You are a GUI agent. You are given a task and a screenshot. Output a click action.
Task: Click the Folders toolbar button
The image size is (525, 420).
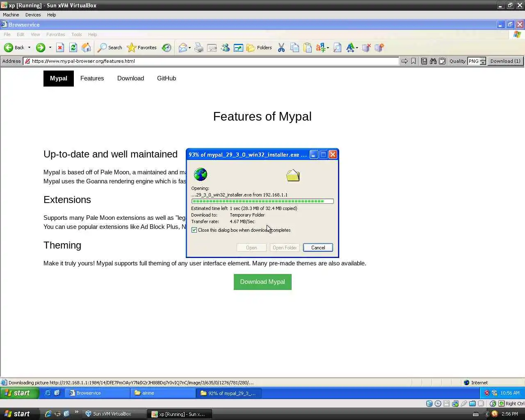tap(259, 48)
